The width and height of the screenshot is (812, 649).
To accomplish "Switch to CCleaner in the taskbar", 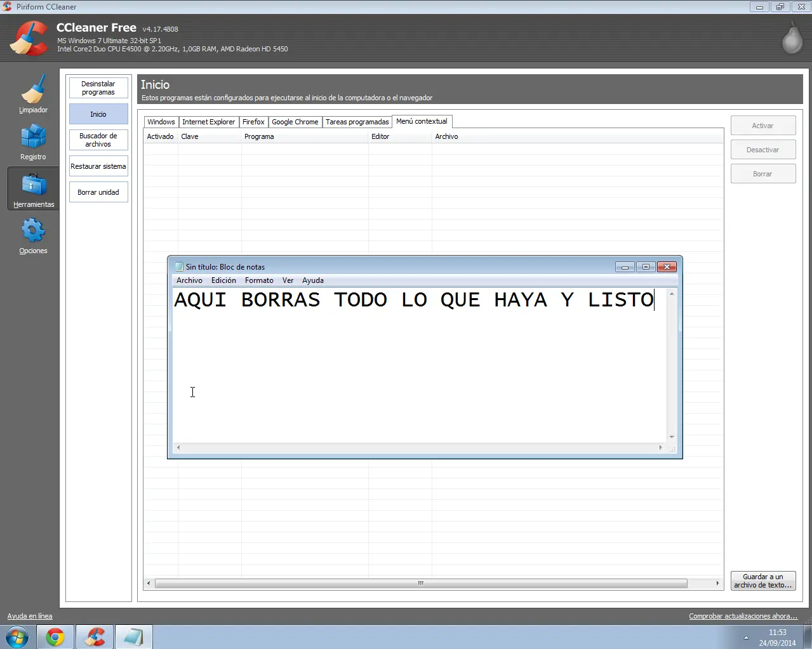I will point(95,637).
